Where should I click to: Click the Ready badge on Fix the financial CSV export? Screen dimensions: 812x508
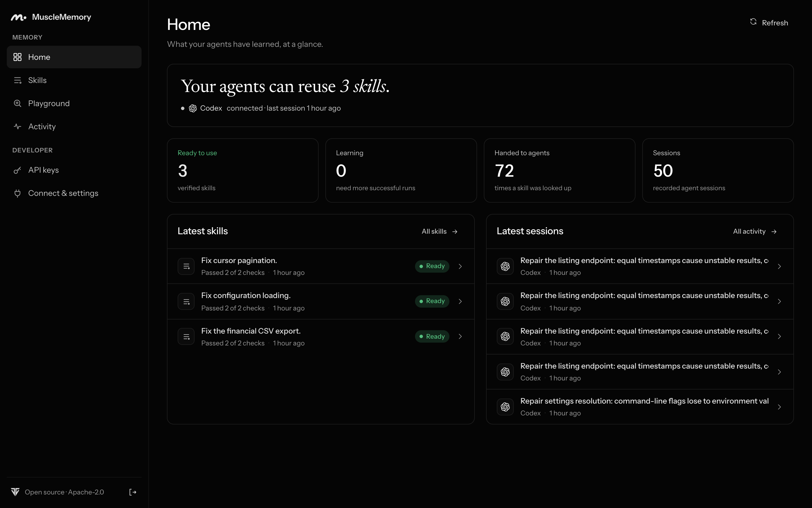tap(432, 336)
